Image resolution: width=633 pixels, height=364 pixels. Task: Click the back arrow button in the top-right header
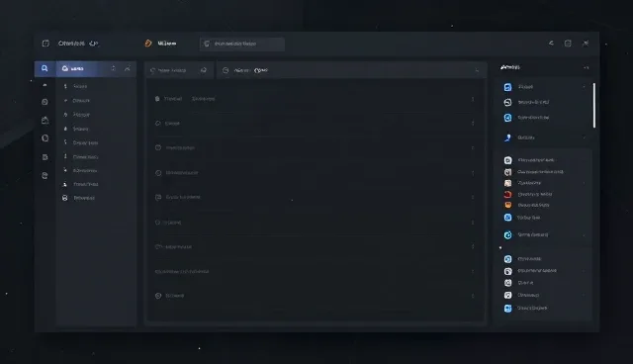tap(551, 43)
